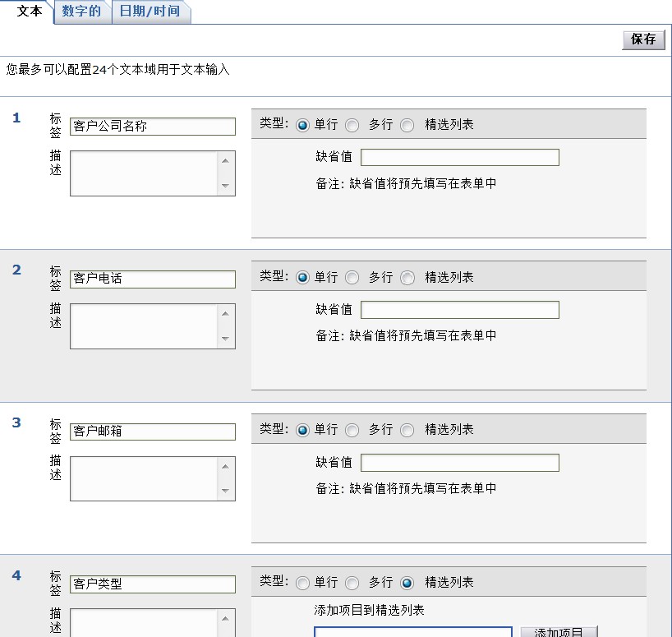Click the 保存 save button

click(x=644, y=39)
